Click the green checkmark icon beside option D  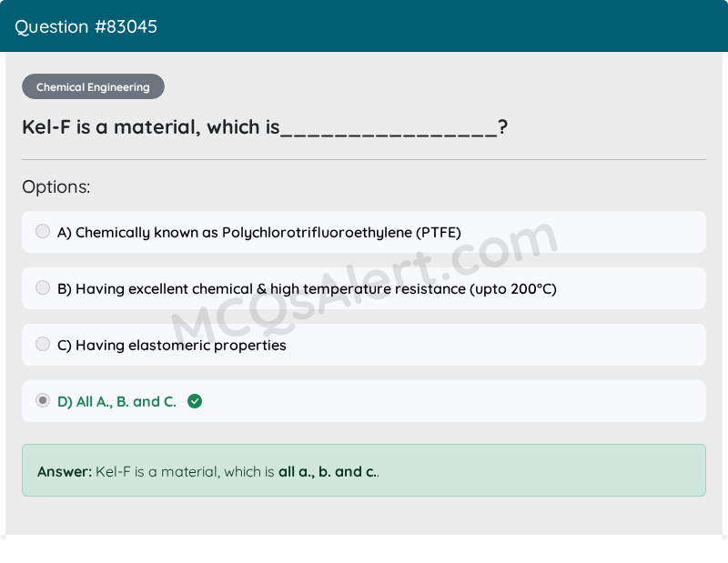pos(194,401)
